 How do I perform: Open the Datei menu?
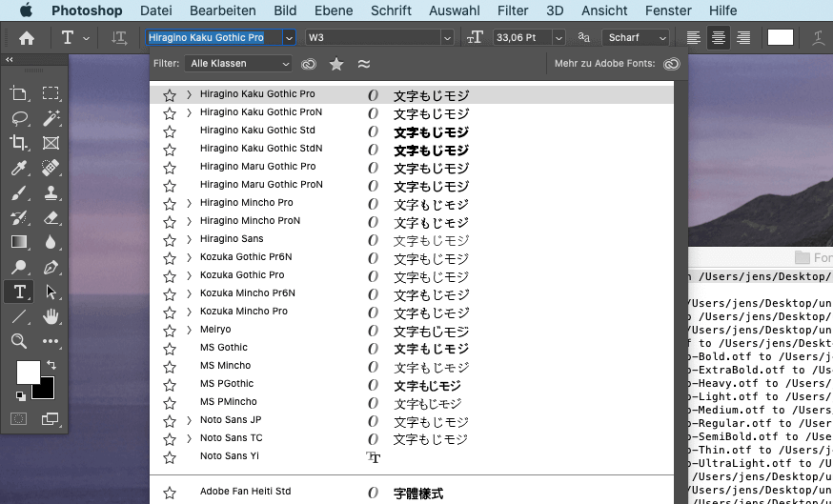(155, 10)
